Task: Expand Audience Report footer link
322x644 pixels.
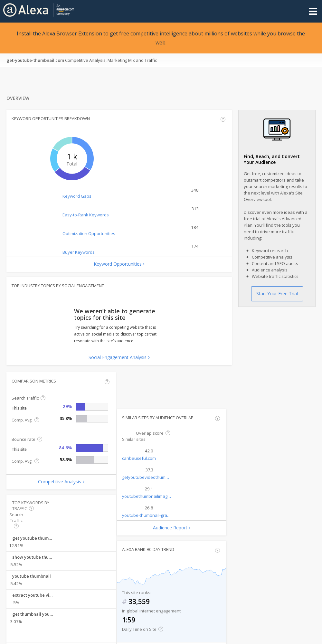Action: click(172, 528)
